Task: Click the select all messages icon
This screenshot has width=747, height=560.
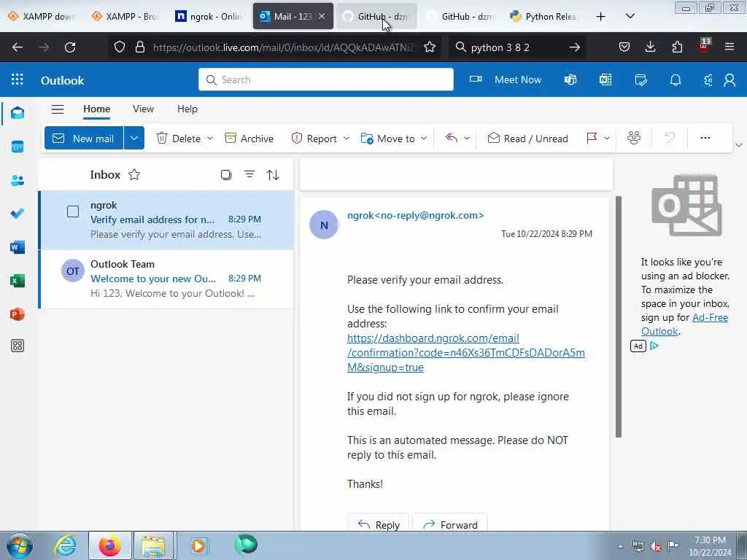Action: pyautogui.click(x=226, y=175)
